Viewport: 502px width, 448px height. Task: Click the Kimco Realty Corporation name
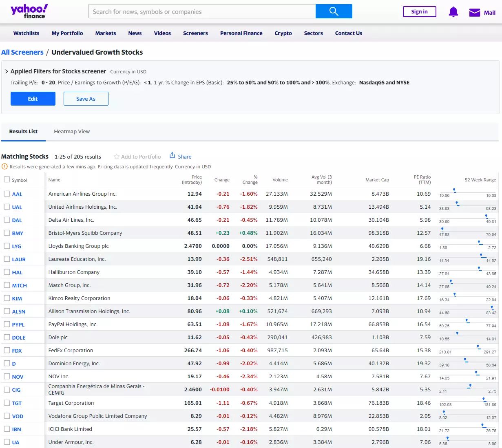click(79, 298)
